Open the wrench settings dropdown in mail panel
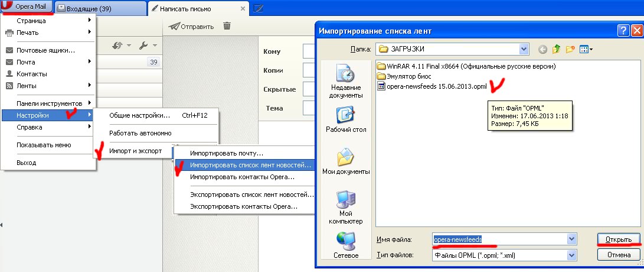The height and width of the screenshot is (272, 644). pyautogui.click(x=148, y=46)
